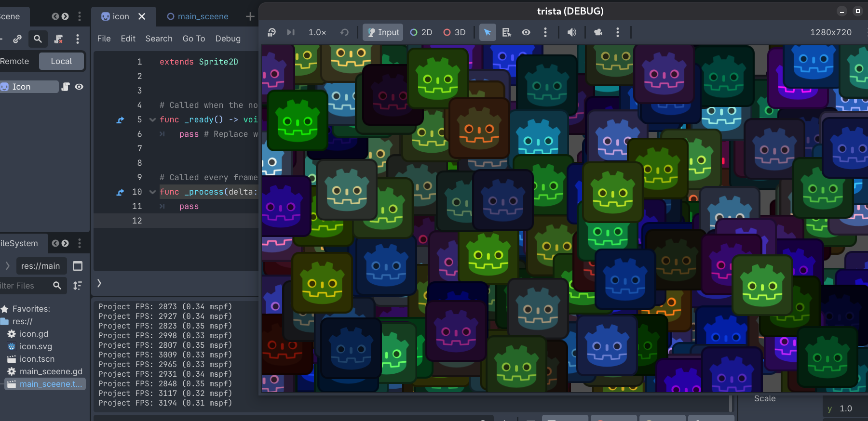The height and width of the screenshot is (421, 868).
Task: Click the _process override arrow icon on line 10
Action: (x=120, y=192)
